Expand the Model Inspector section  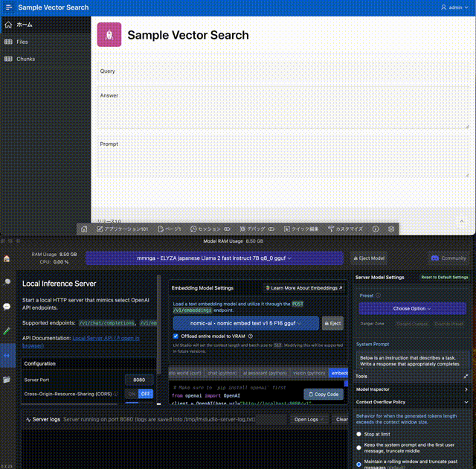tap(412, 389)
